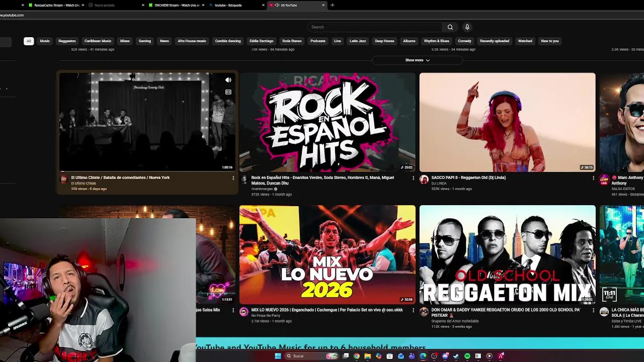Toggle captions on El Ultimo Chiste preview

228,92
